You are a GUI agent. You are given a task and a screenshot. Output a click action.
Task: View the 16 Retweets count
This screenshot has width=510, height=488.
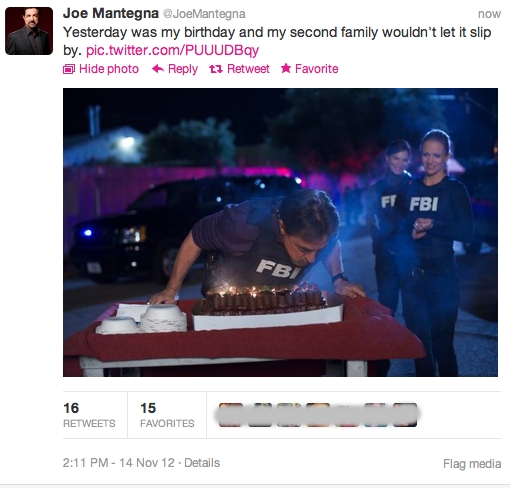pyautogui.click(x=89, y=415)
